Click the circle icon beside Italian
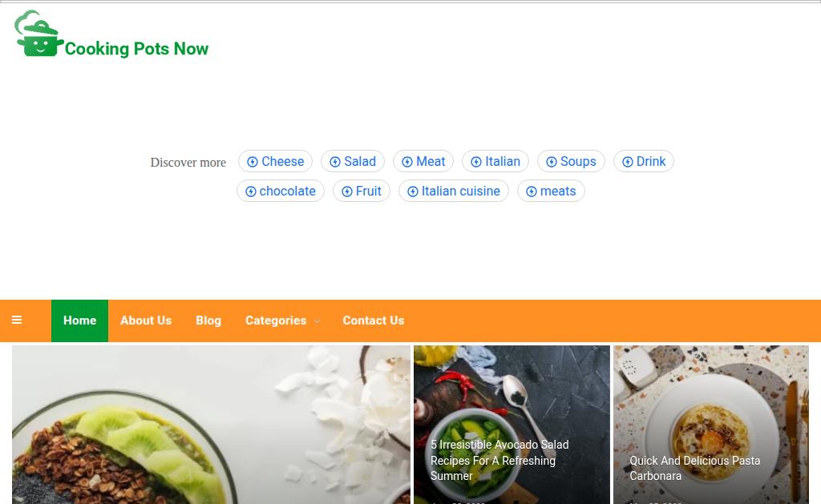 click(x=476, y=162)
